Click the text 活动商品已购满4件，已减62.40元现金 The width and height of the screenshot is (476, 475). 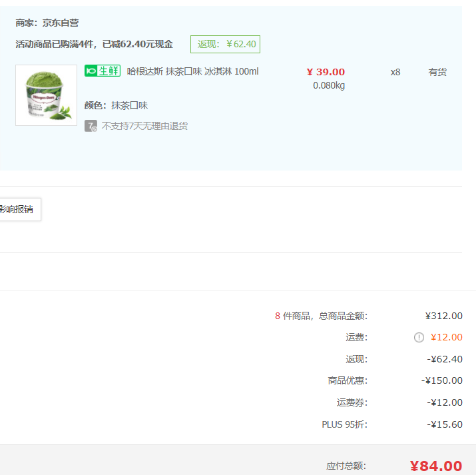(x=94, y=45)
